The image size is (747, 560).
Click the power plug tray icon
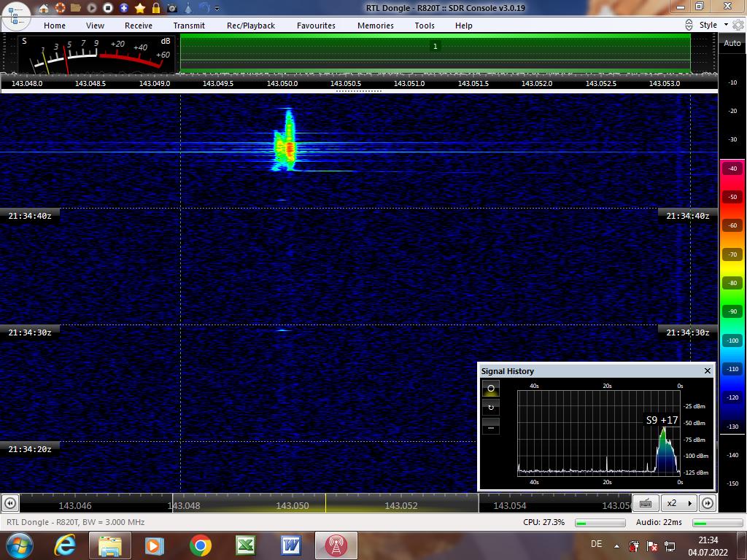(x=634, y=545)
